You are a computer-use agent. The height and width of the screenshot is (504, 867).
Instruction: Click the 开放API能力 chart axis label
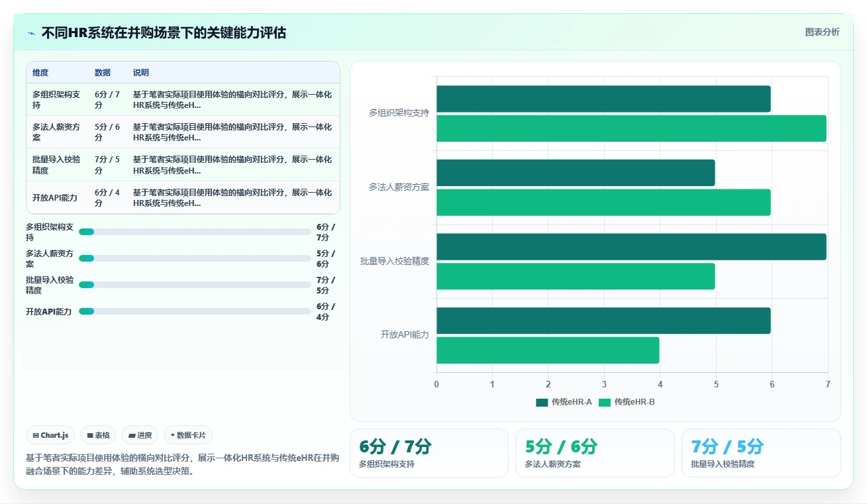pyautogui.click(x=405, y=335)
